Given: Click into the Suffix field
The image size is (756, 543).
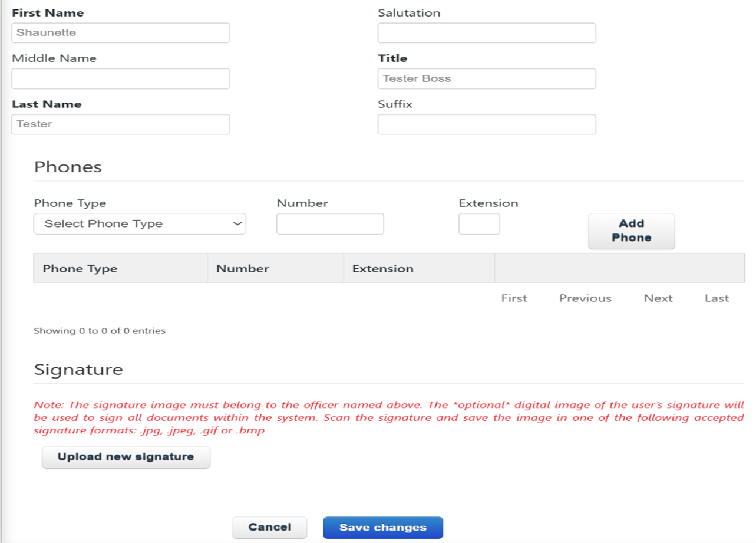Looking at the screenshot, I should click(486, 124).
